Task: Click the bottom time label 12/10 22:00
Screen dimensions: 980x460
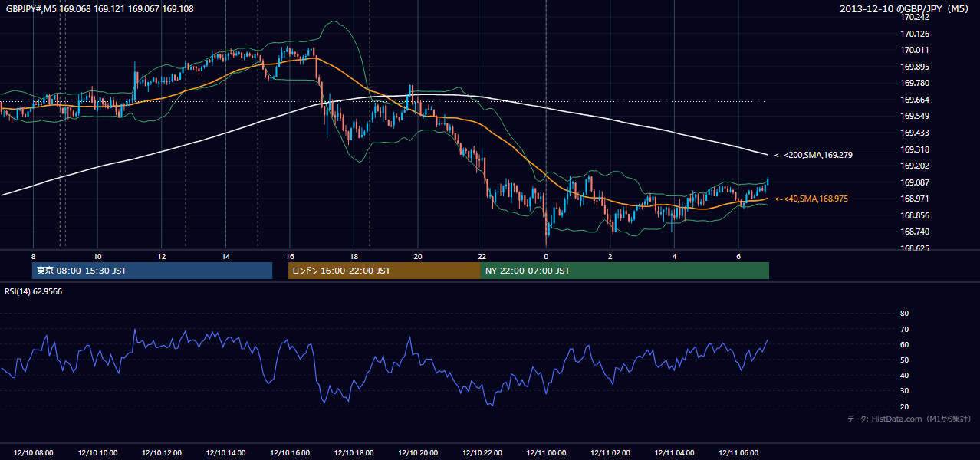Action: pyautogui.click(x=482, y=453)
